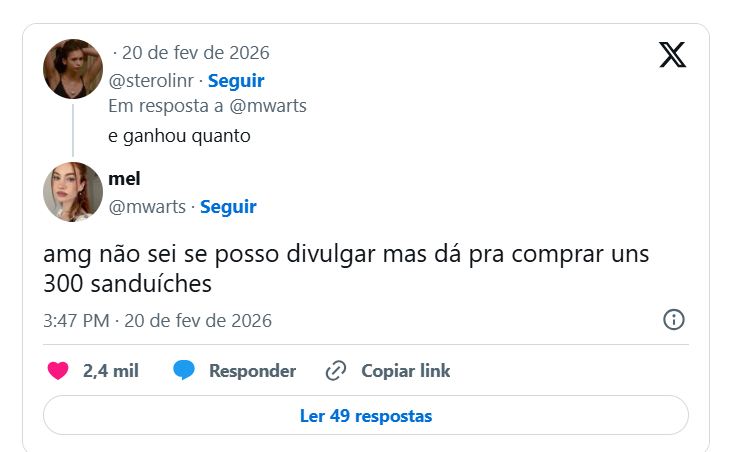Open mel's profile picture
754x452 pixels.
coord(73,192)
